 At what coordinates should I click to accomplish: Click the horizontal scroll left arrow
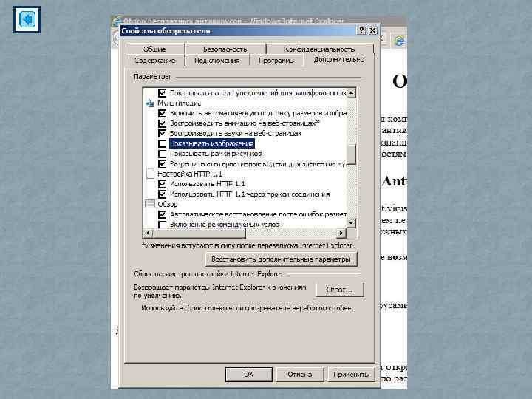coord(148,233)
